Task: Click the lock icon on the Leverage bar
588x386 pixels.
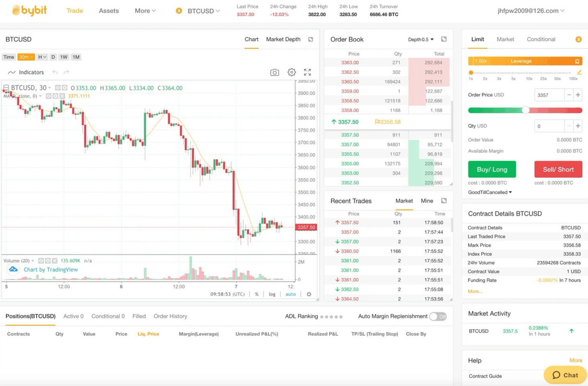Action: click(577, 61)
